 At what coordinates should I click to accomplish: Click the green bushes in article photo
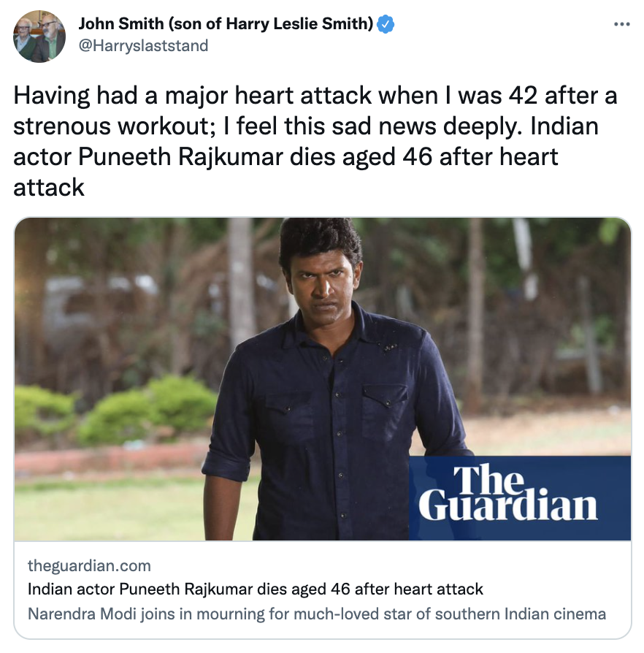[117, 410]
